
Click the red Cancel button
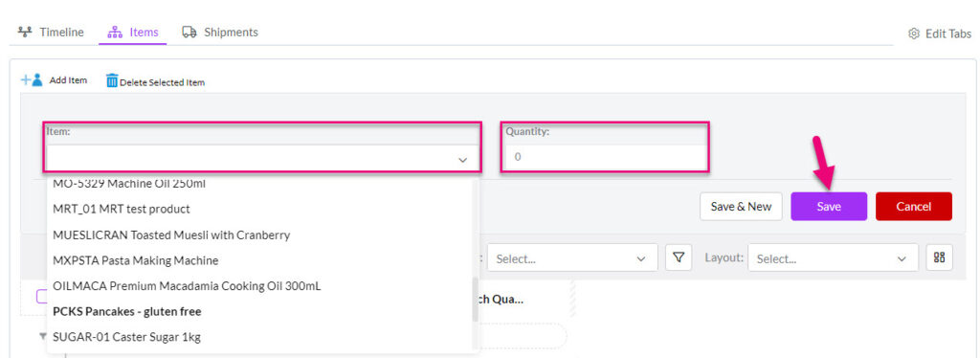[914, 206]
